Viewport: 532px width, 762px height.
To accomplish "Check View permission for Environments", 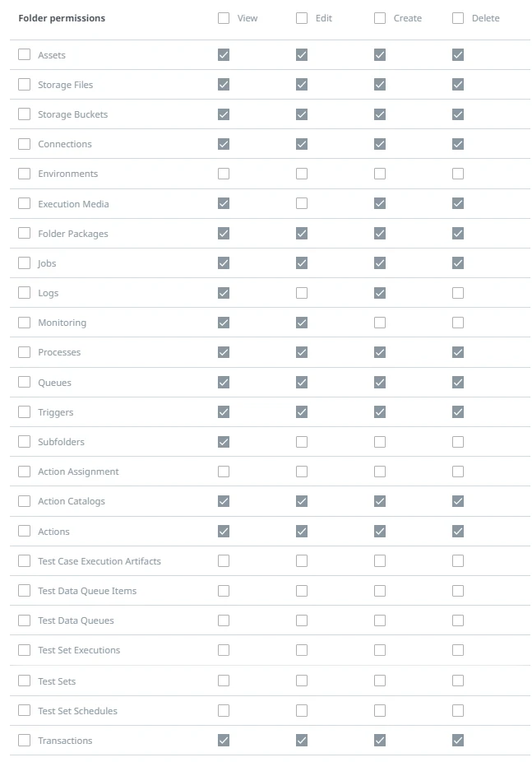I will point(224,174).
